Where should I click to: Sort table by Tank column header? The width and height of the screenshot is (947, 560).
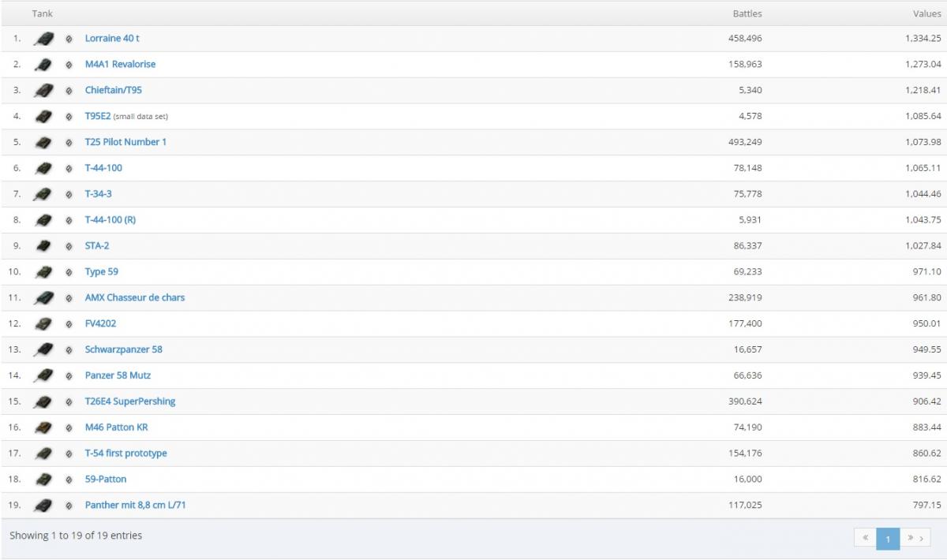pos(43,13)
